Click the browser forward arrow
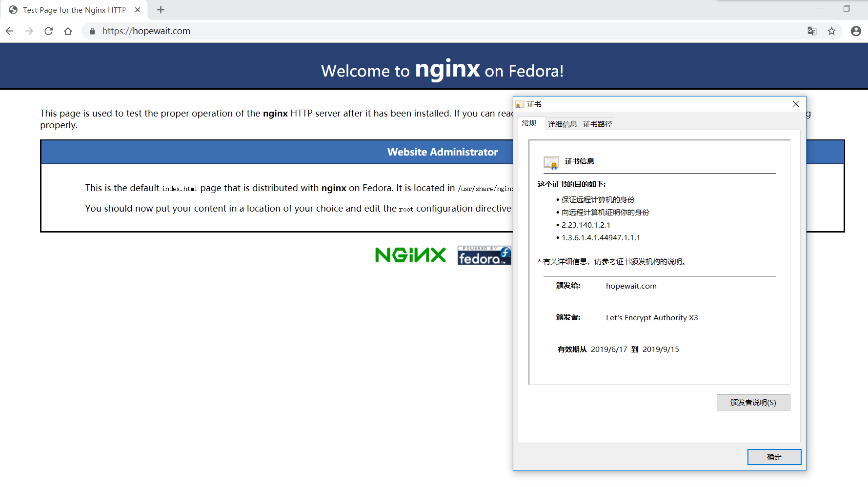Image resolution: width=868 pixels, height=487 pixels. [x=29, y=31]
